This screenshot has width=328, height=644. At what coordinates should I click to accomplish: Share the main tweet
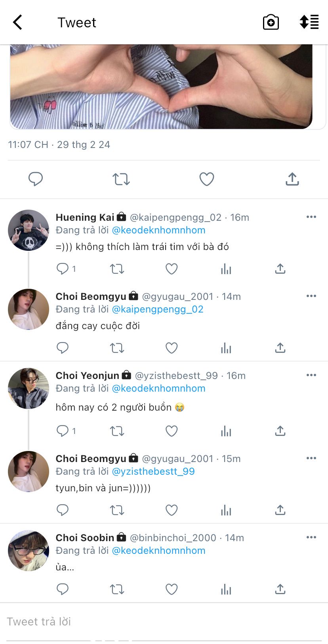coord(292,179)
